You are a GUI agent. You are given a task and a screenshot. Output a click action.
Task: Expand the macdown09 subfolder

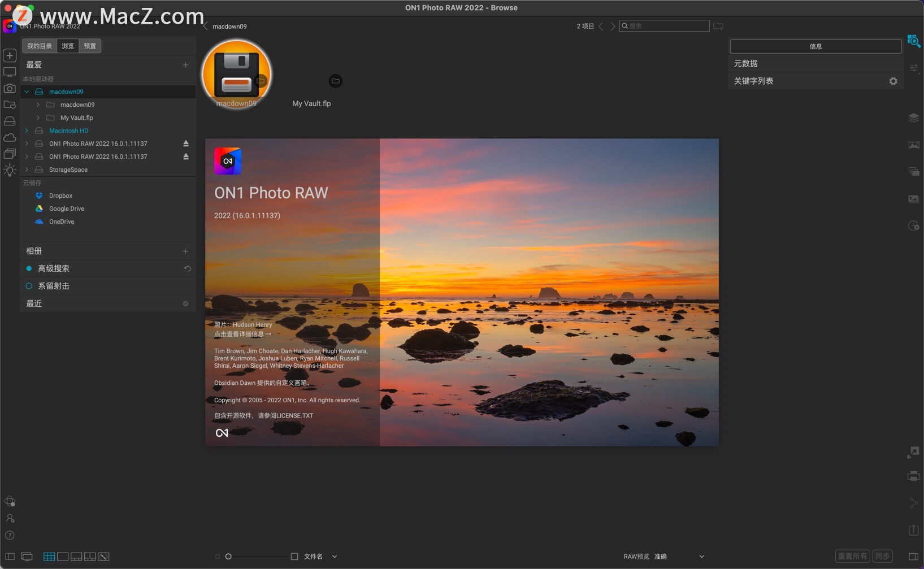click(x=38, y=105)
